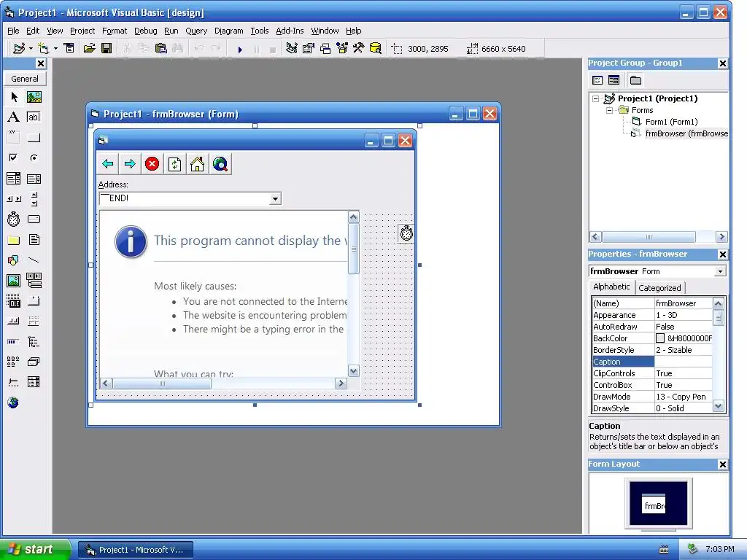This screenshot has height=560, width=747.
Task: Open the Toolbox hammer-and-wrench toolbar icon
Action: pos(359,48)
